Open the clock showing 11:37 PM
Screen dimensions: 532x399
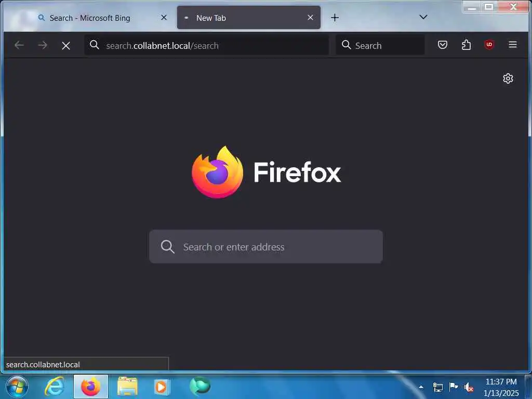501,387
